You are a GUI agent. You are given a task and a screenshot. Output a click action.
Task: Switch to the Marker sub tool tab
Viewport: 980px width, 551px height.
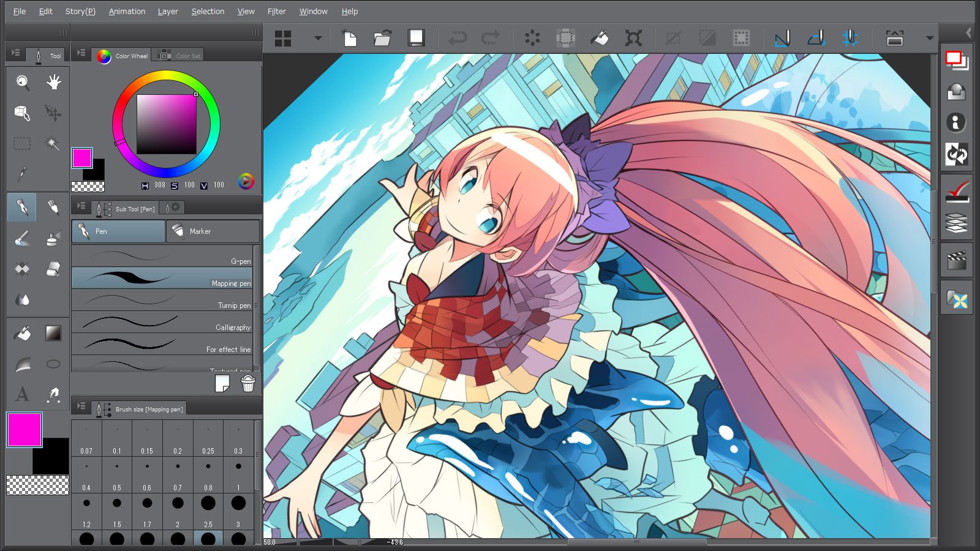click(x=213, y=231)
